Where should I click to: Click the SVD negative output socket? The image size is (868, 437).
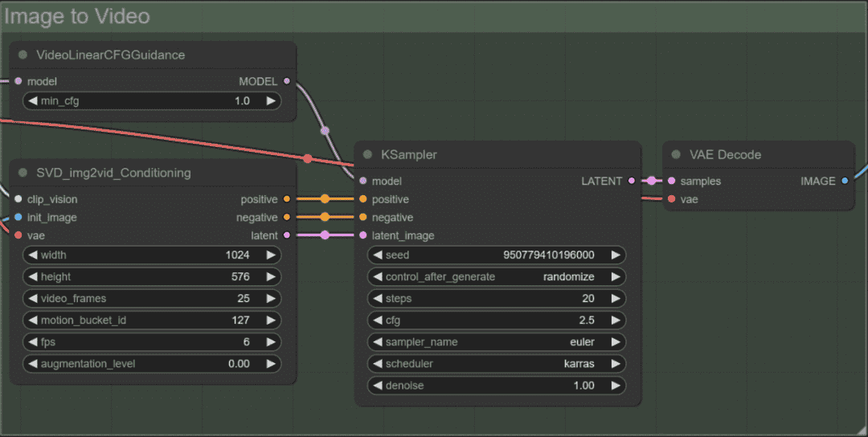click(x=287, y=218)
